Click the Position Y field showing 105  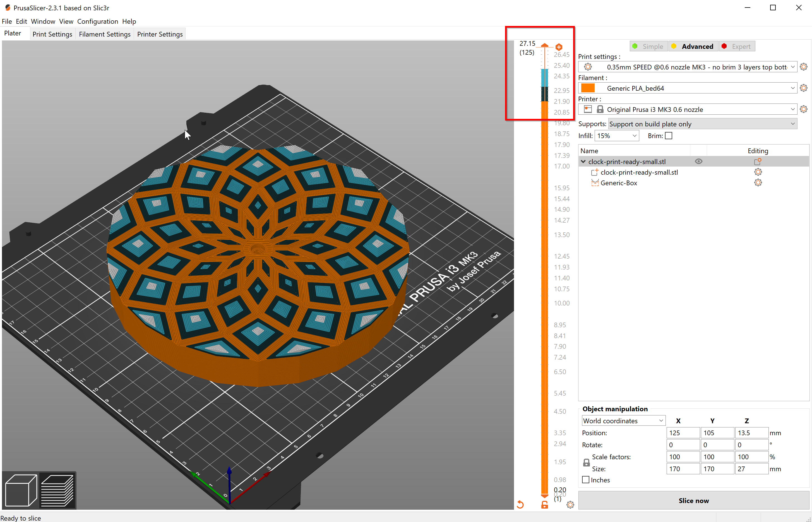717,433
